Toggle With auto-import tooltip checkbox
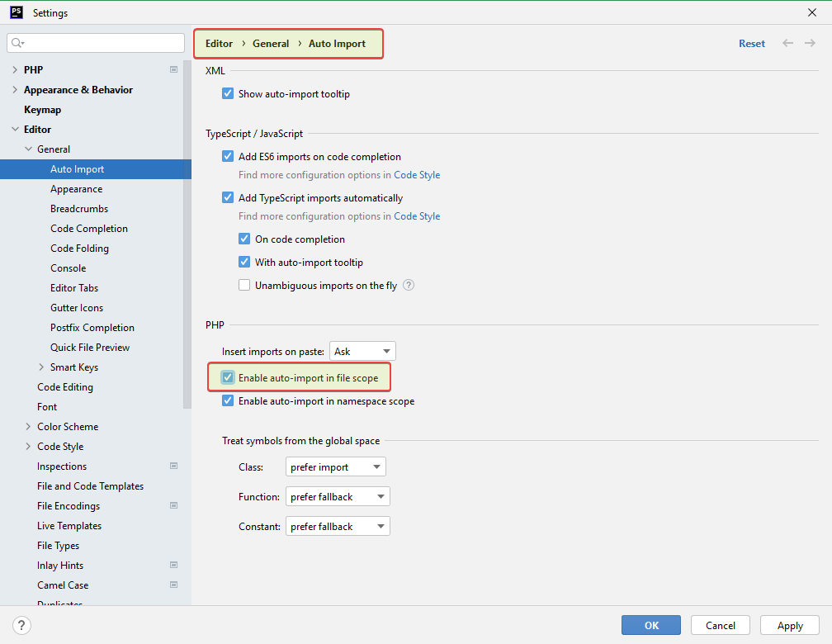 244,262
